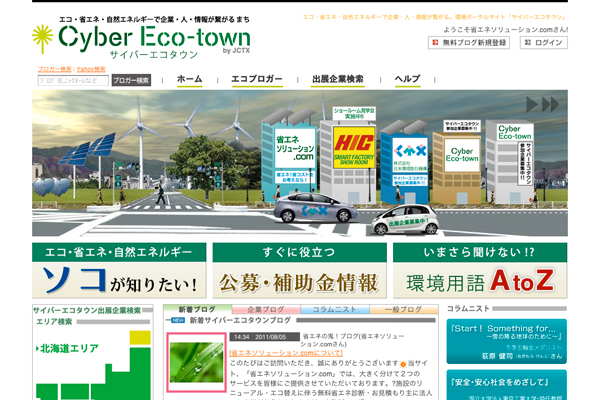The height and width of the screenshot is (400, 600).
Task: Go to 出展企業検索 in the navigation
Action: pos(340,79)
